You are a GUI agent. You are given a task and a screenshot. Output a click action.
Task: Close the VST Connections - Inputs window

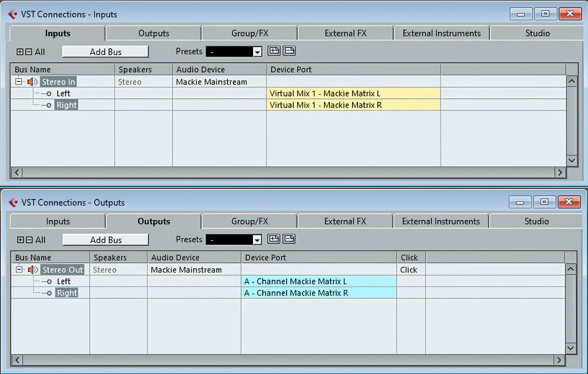pyautogui.click(x=570, y=14)
